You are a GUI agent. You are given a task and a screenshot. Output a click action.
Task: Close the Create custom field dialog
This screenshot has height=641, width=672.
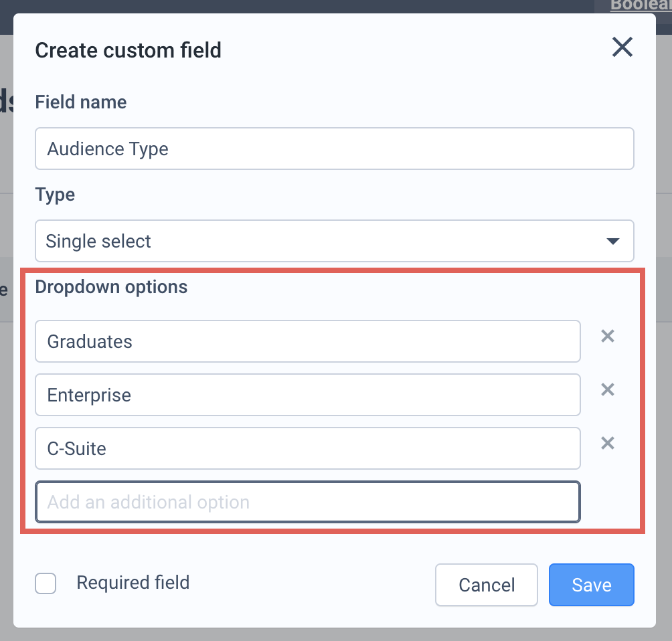coord(622,47)
